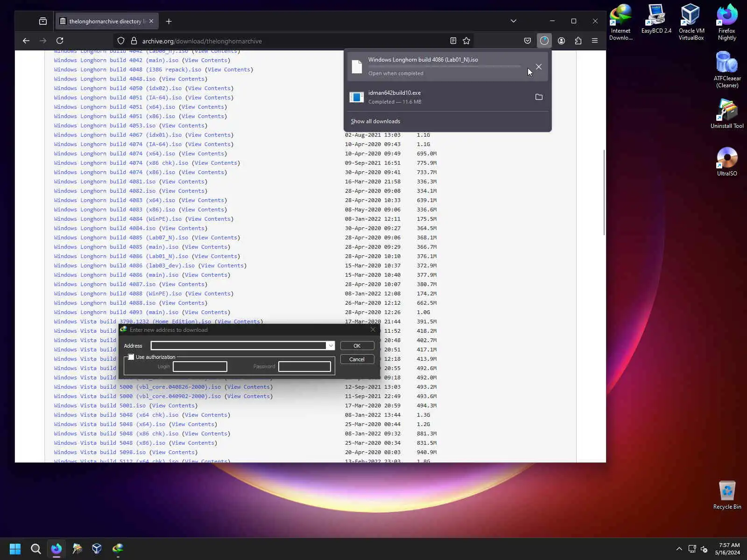Viewport: 747px width, 560px height.
Task: Open Windows Vista build 5001.iso link
Action: 100,406
